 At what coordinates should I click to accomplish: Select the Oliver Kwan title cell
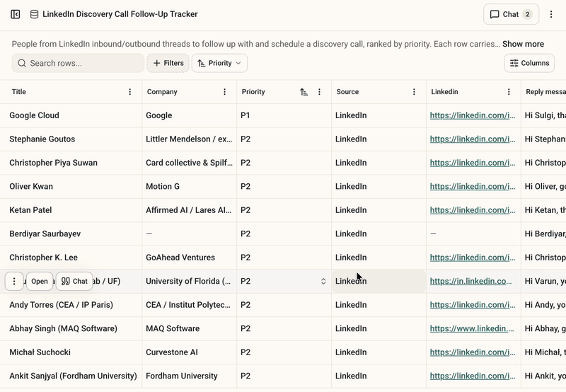(71, 186)
